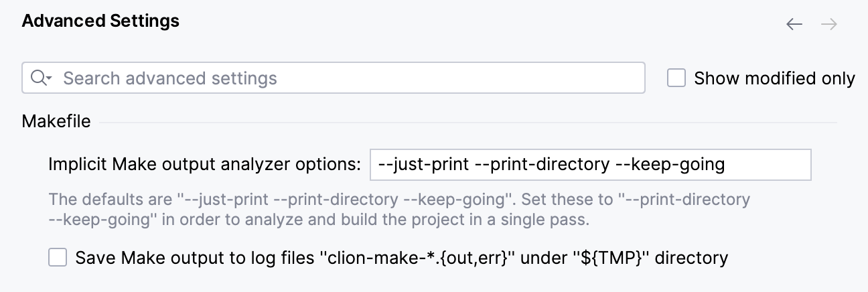Enable the Show modified only checkbox

coord(676,78)
